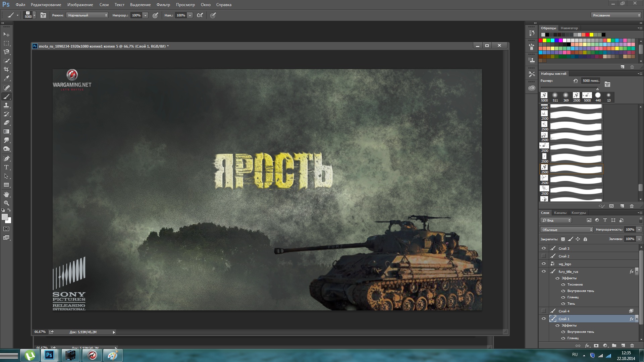Hide the wg_logo layer
The image size is (644, 362).
[544, 264]
